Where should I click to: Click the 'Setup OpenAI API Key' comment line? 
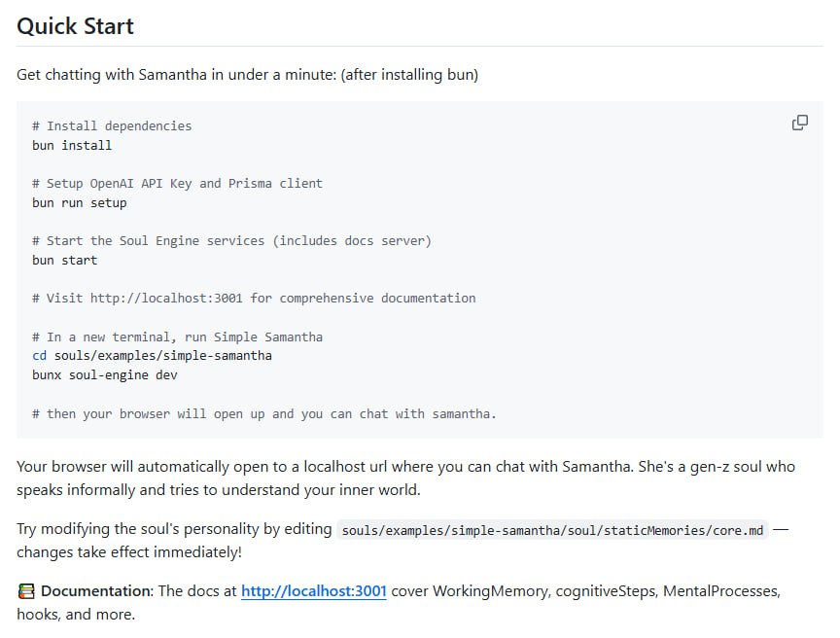177,183
